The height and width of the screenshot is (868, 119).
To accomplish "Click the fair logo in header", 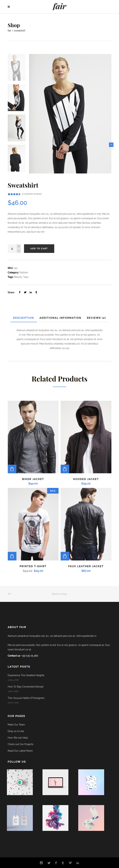I will point(59,6).
